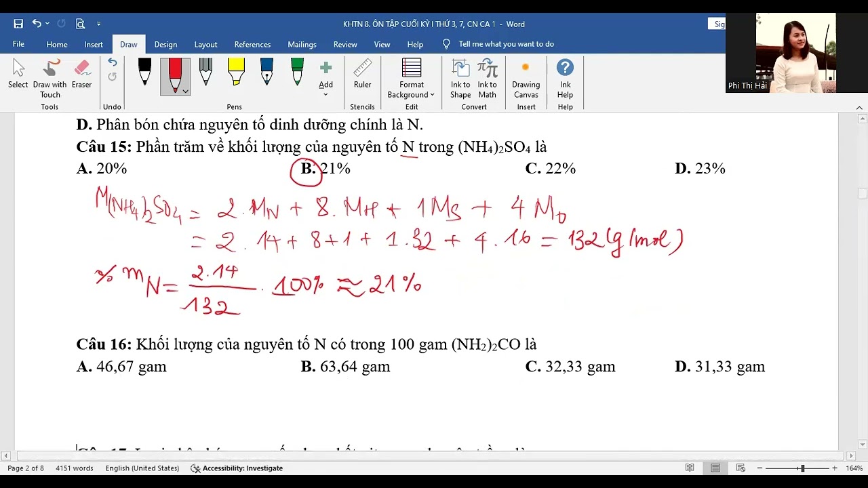Open the undo history dropdown arrow
868x488 pixels.
(x=47, y=24)
